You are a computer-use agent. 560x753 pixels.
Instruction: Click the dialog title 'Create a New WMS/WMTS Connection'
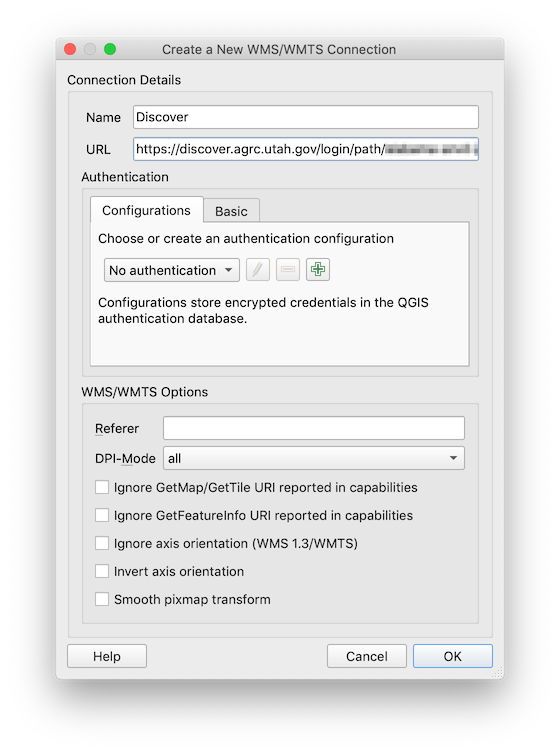tap(279, 49)
